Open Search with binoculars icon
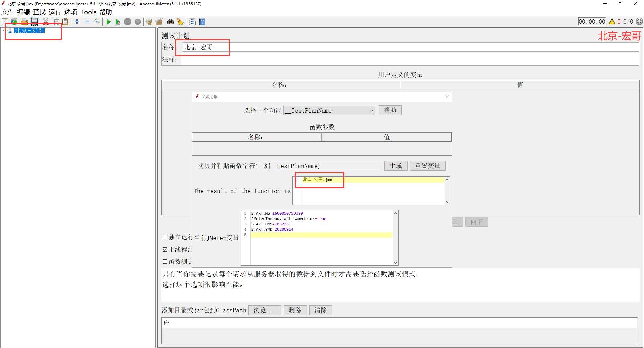644x348 pixels. tap(171, 22)
